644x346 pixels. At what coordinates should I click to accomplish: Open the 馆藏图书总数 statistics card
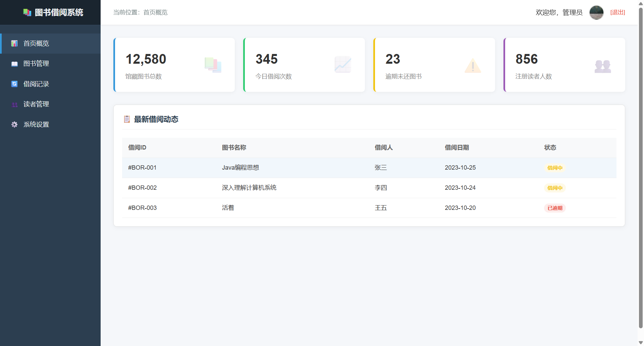pyautogui.click(x=174, y=65)
